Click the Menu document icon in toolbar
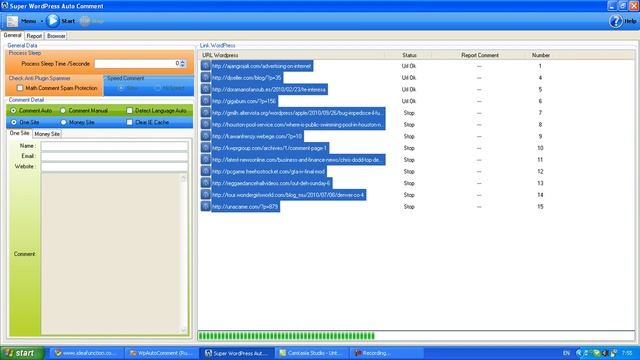 [x=13, y=21]
